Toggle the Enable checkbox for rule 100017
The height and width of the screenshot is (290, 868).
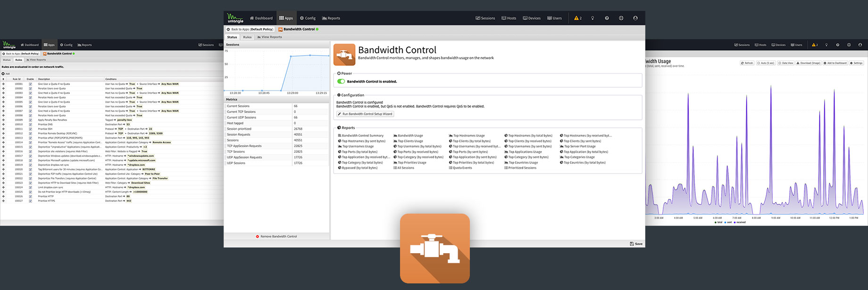[x=31, y=156]
